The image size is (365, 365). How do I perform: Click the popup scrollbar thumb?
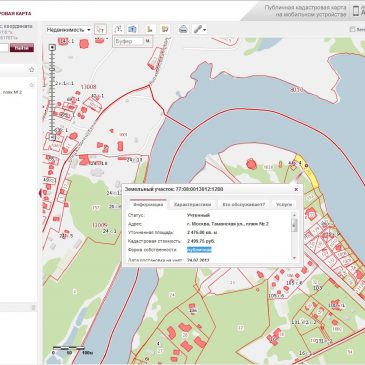tap(294, 225)
